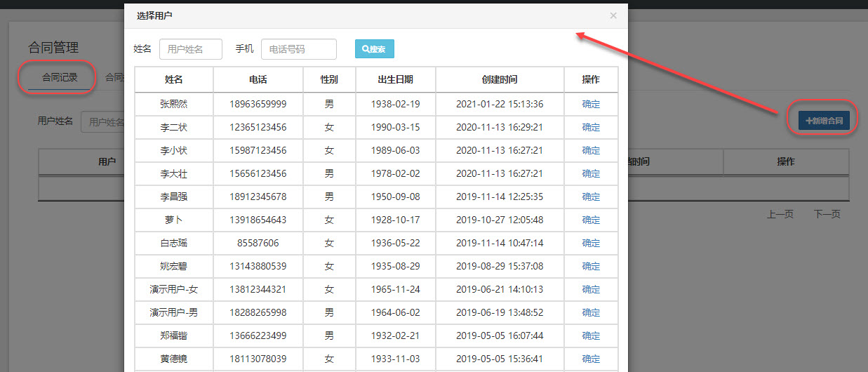The width and height of the screenshot is (868, 372).
Task: Focus the 用户姓名 name input in dialog
Action: [191, 49]
